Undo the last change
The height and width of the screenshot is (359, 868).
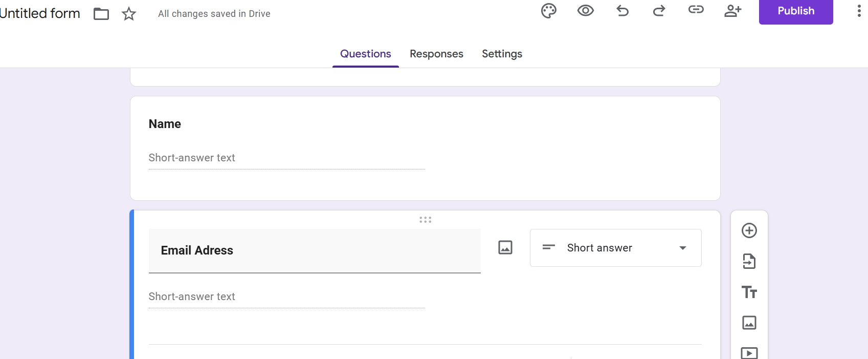point(622,10)
